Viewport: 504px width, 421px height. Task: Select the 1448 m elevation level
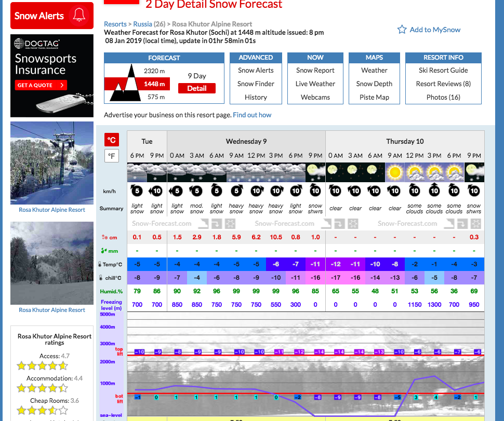click(154, 84)
